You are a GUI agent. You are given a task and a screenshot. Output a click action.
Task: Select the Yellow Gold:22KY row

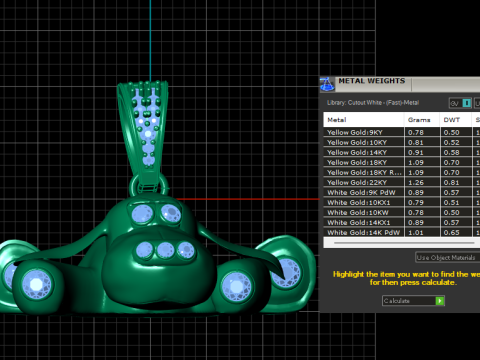point(402,182)
